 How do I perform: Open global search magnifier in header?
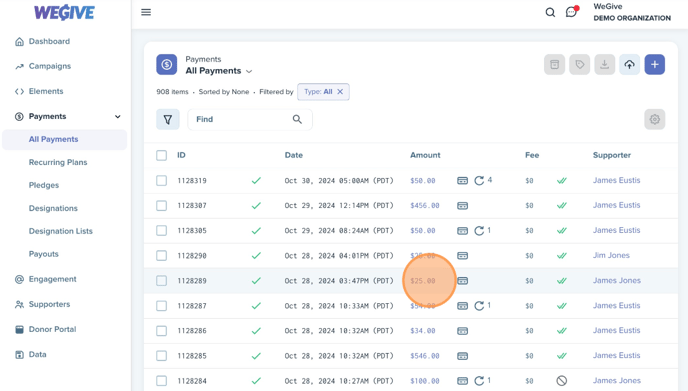pos(550,12)
